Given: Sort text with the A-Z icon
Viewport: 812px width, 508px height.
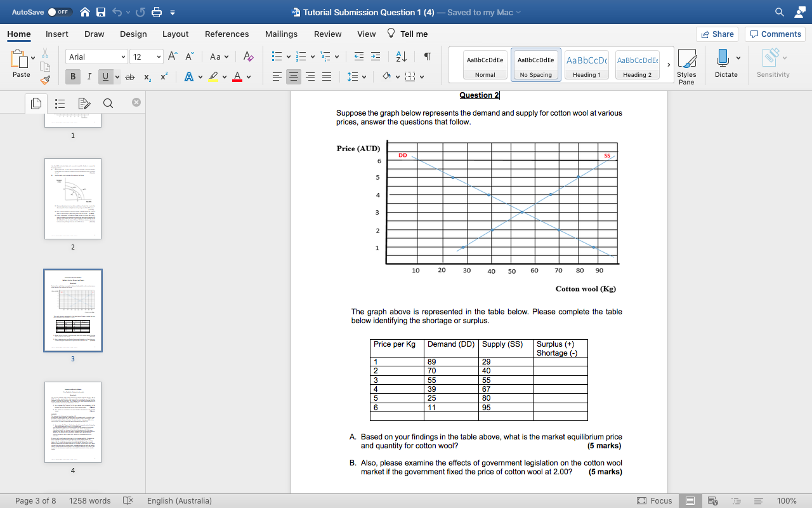Looking at the screenshot, I should (x=400, y=57).
